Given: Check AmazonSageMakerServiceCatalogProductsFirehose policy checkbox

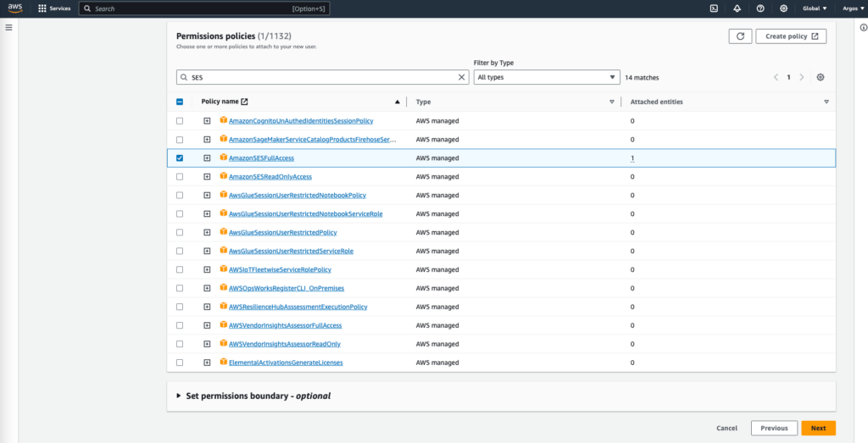Looking at the screenshot, I should [180, 140].
